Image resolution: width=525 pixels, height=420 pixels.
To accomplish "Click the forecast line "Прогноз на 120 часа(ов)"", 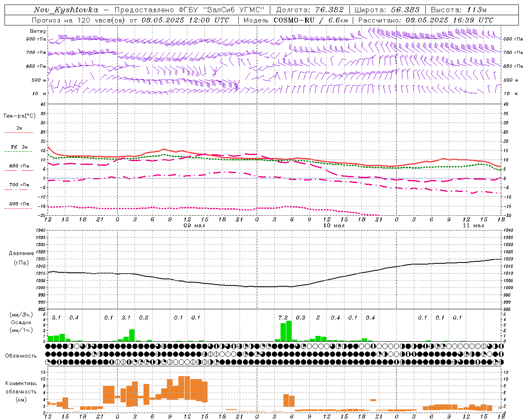I will 79,20.
